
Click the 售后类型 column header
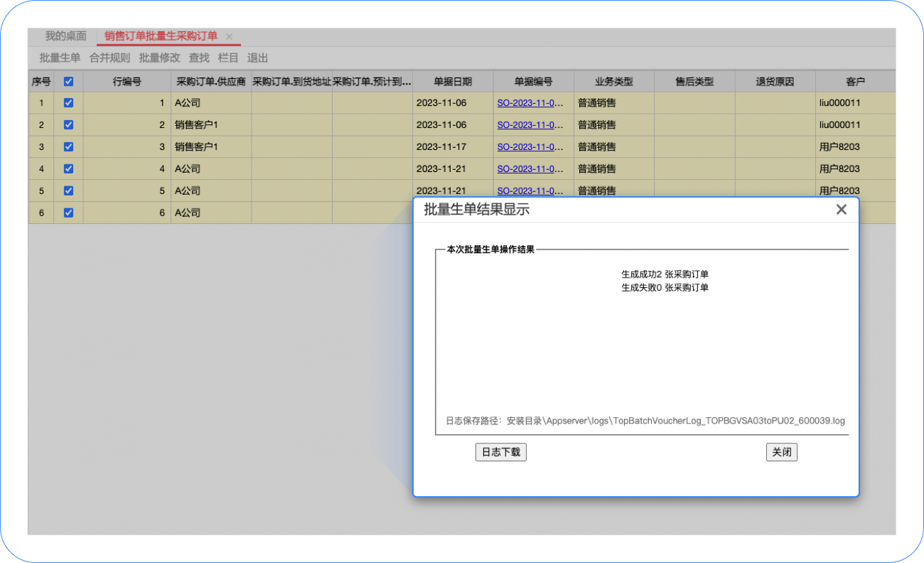[694, 81]
